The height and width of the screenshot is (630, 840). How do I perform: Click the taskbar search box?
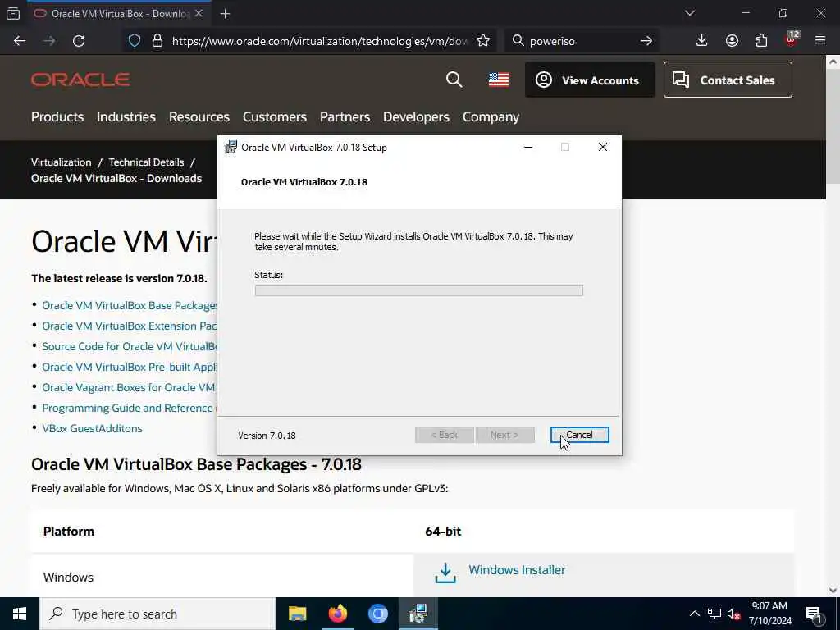157,614
